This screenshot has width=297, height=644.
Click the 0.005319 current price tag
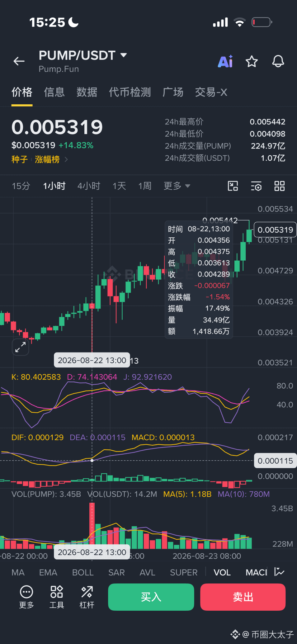(x=275, y=230)
